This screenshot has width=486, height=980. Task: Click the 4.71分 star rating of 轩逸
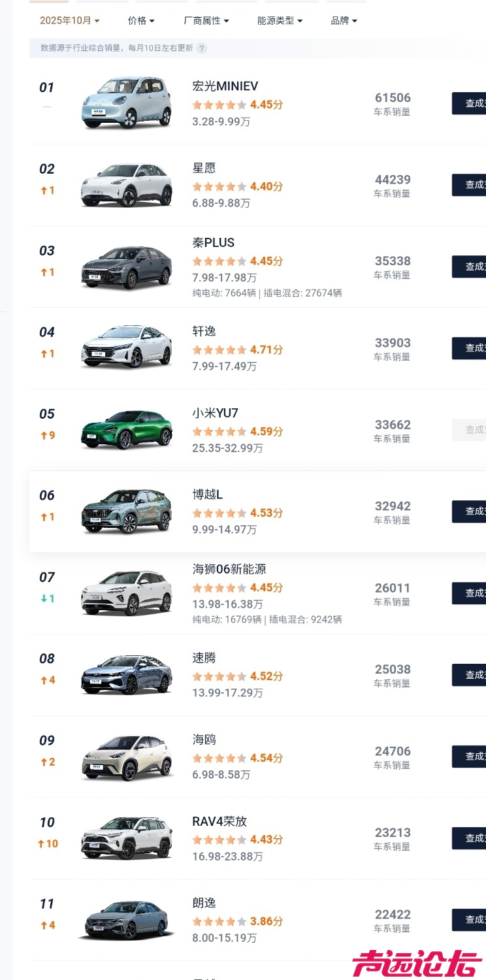coord(237,350)
